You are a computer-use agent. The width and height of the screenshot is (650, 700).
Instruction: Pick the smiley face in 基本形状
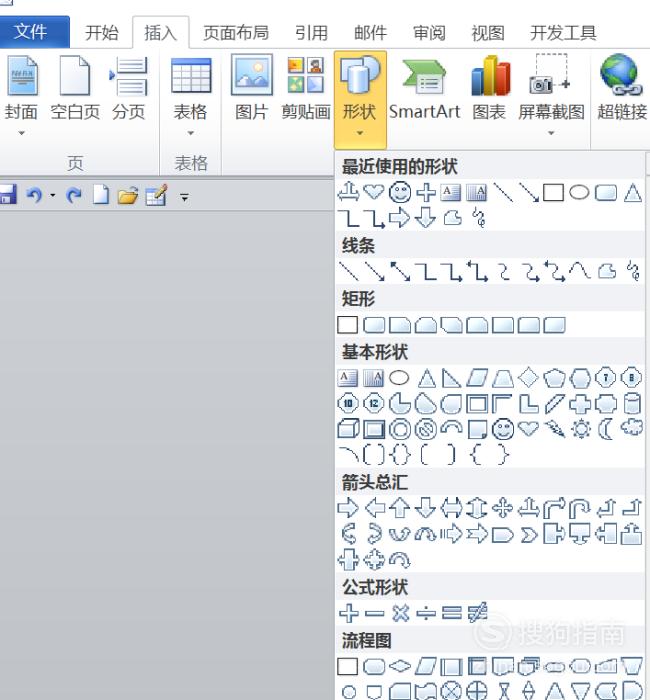point(503,429)
